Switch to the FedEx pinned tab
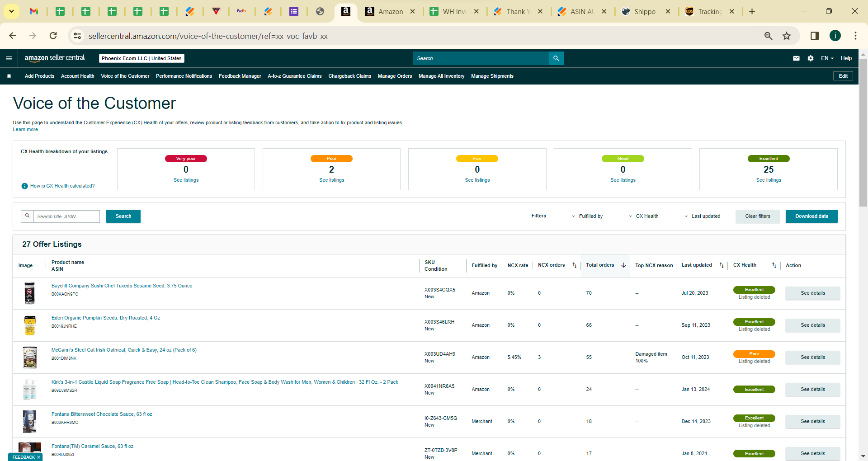Screen dimensions: 868x461 pyautogui.click(x=242, y=11)
